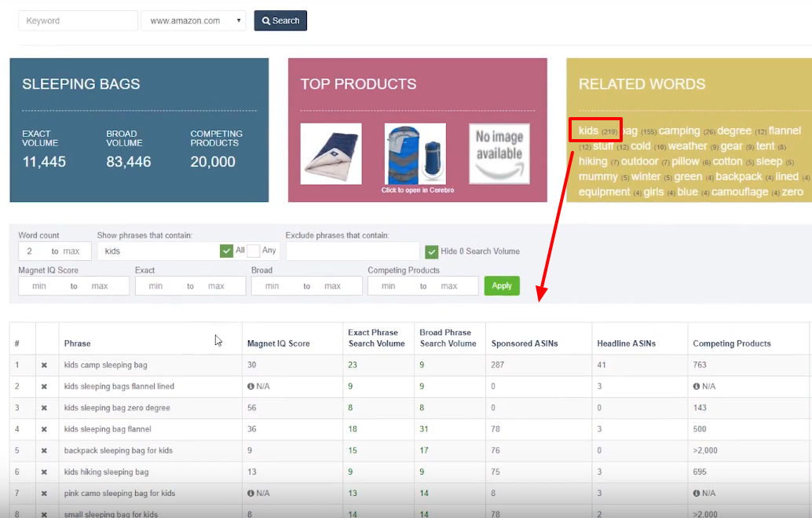Click phrase 'kids hiking sleeping bag'

(x=106, y=472)
